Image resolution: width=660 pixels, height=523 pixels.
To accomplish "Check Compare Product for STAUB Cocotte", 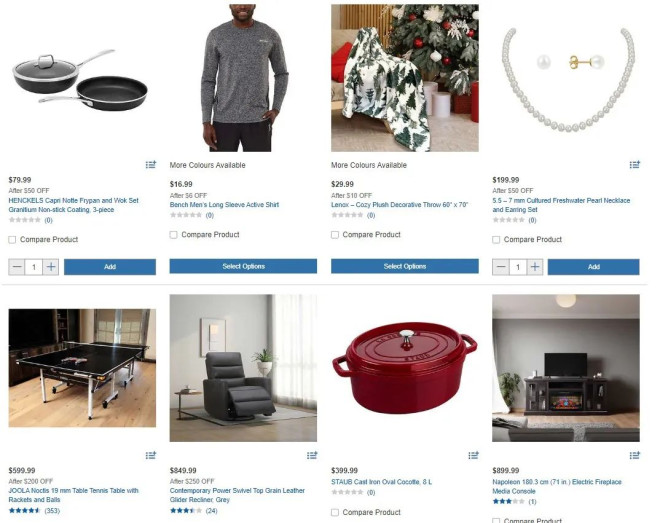I will coord(335,512).
